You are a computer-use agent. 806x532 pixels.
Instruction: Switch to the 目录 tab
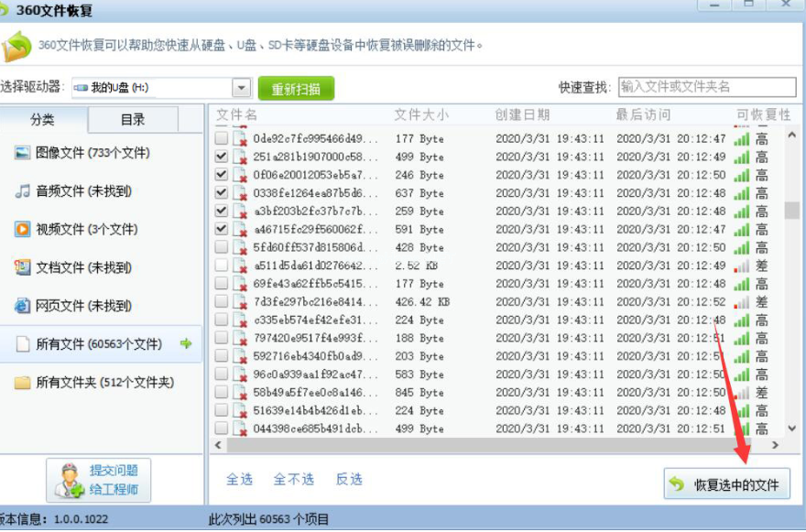[133, 119]
